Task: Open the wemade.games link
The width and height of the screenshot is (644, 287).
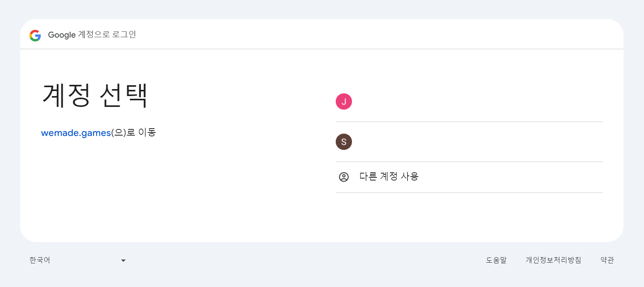Action: coord(76,132)
